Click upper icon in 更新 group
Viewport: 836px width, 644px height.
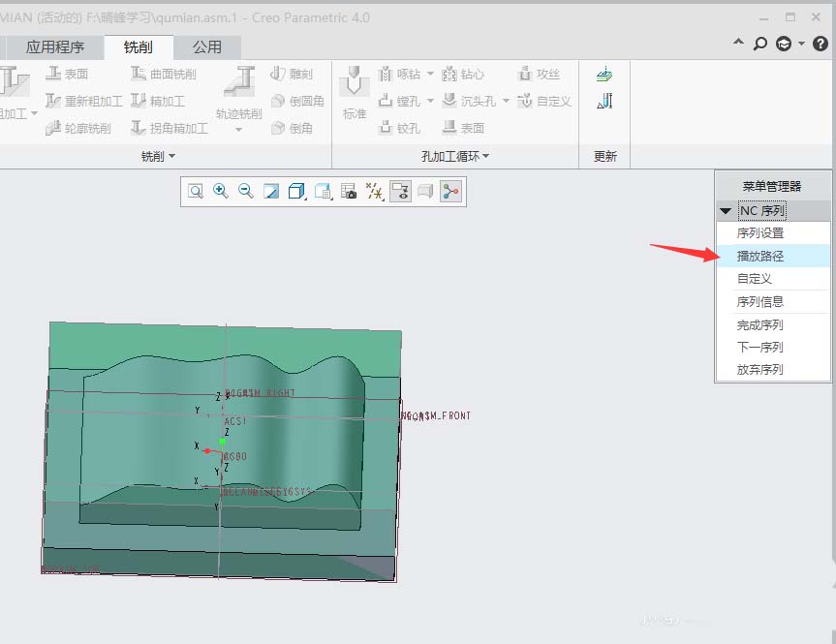(604, 75)
